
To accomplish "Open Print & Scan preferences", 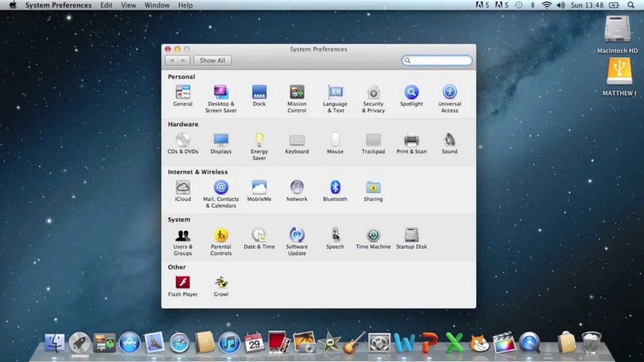I will (x=412, y=143).
